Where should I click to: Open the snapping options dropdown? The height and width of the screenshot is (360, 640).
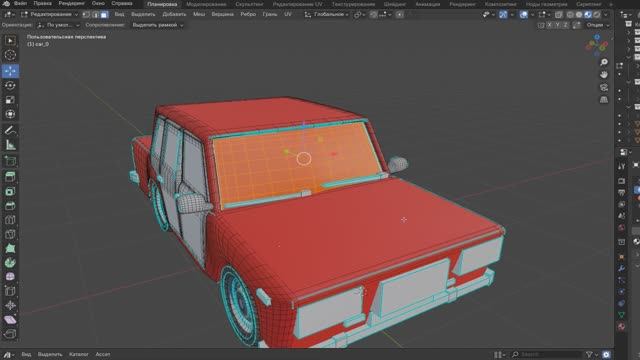[385, 14]
